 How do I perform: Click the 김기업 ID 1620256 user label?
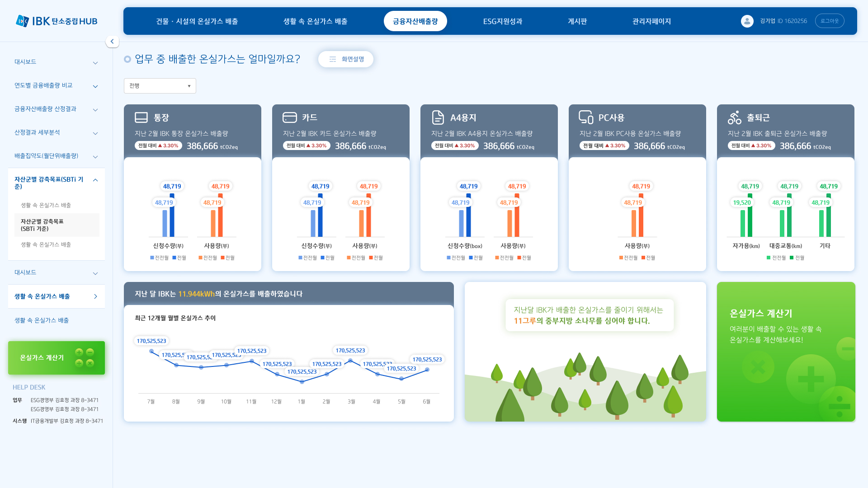coord(783,21)
